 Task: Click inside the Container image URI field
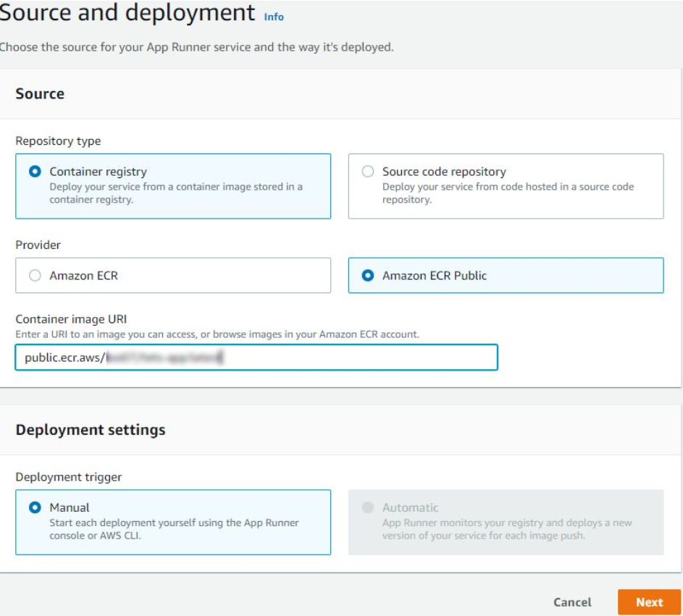point(326,357)
